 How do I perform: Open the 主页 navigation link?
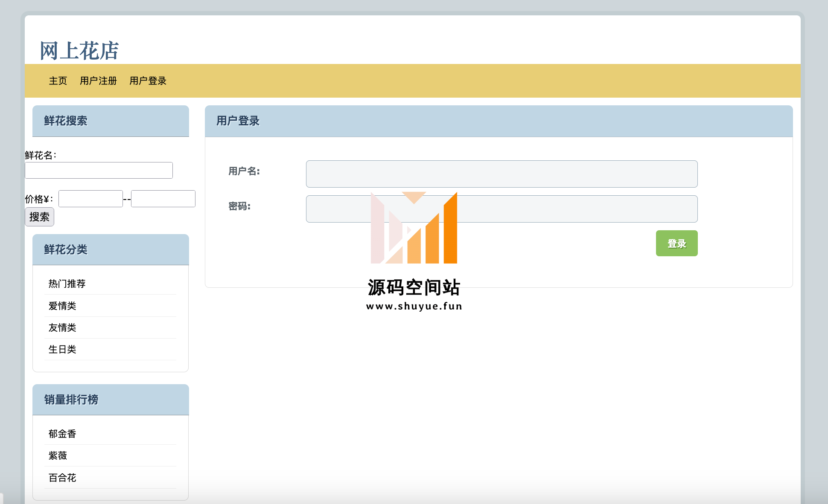click(58, 81)
